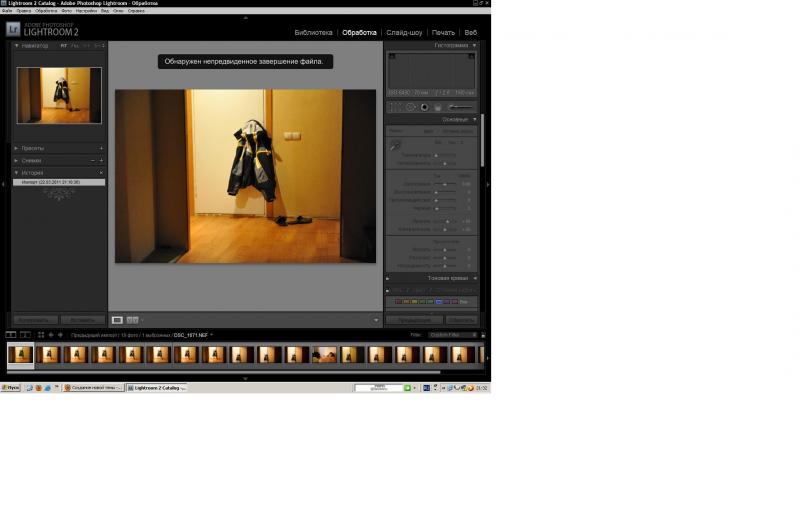Expand the Тоновая кривая panel
This screenshot has height=532, width=800.
pyautogui.click(x=475, y=278)
